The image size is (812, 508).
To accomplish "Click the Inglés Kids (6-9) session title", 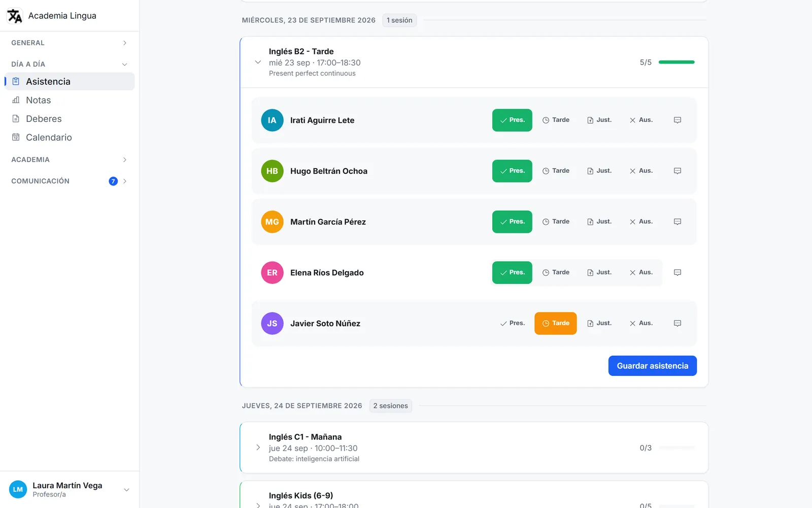I will tap(301, 496).
